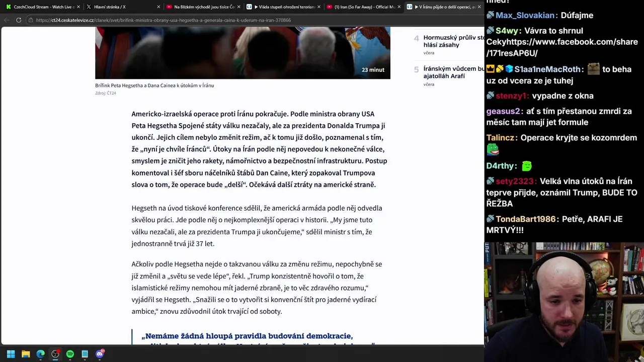Open the Hormuzský průliv sidebar article
This screenshot has width=644, height=362.
[453, 41]
